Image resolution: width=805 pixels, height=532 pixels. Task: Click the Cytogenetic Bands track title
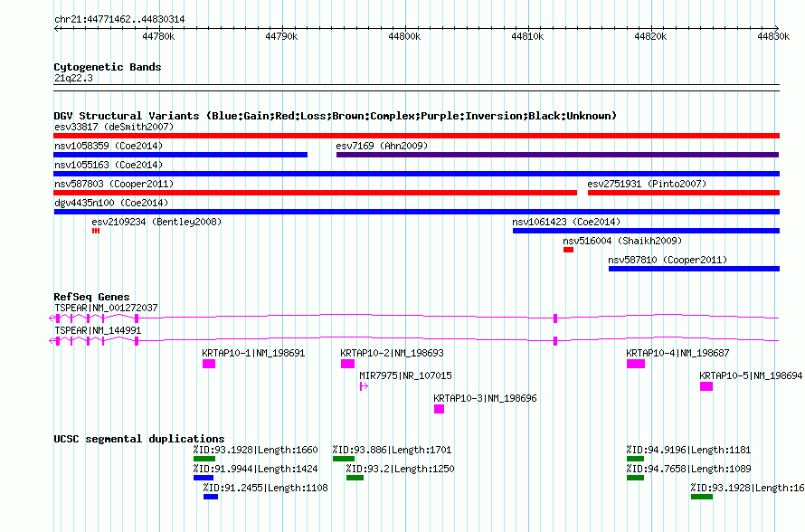(x=108, y=67)
